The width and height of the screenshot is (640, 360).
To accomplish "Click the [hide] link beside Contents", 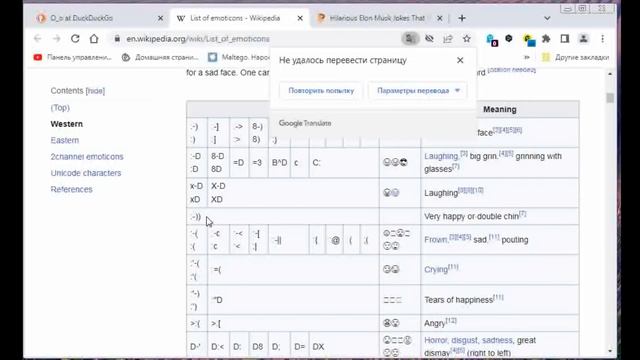I will (95, 91).
